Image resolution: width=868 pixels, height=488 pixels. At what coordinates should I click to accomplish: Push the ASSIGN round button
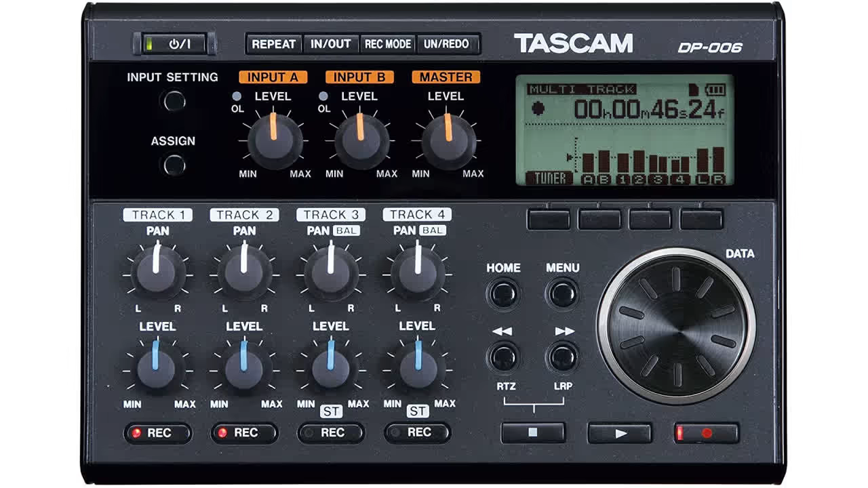tap(174, 165)
